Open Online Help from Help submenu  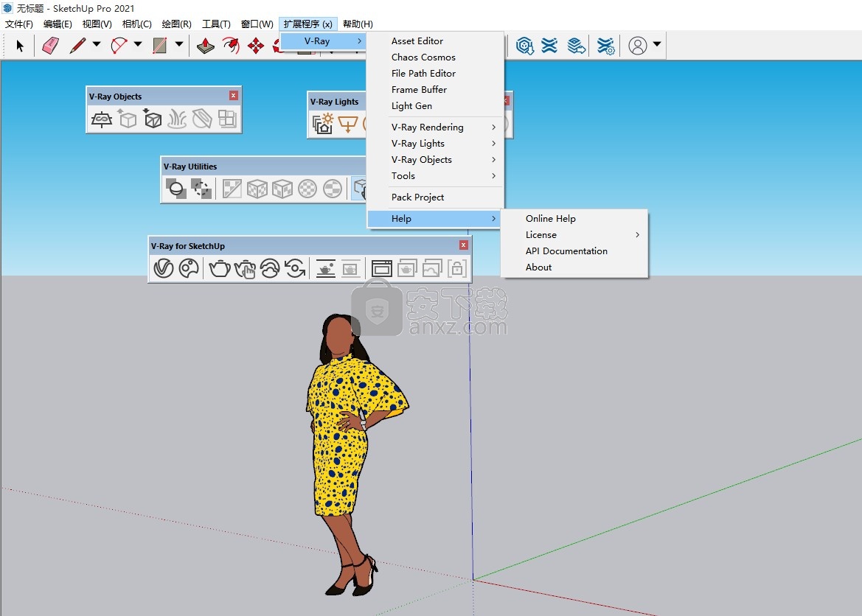tap(574, 219)
